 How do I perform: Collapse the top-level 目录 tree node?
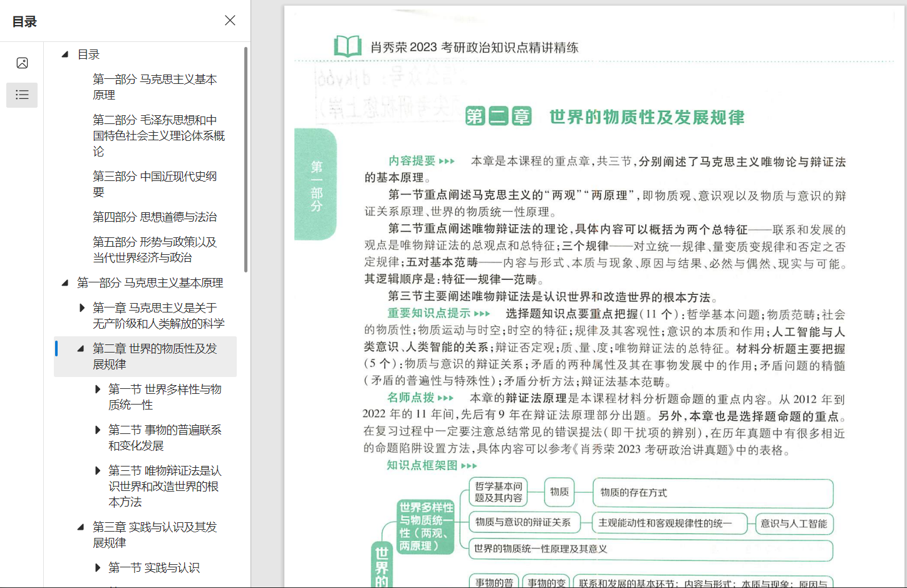(x=65, y=54)
